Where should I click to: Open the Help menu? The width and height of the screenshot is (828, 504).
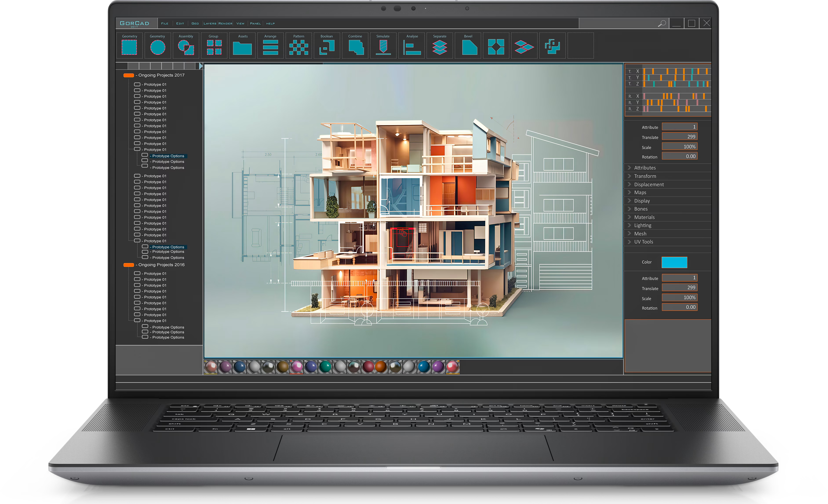coord(270,24)
